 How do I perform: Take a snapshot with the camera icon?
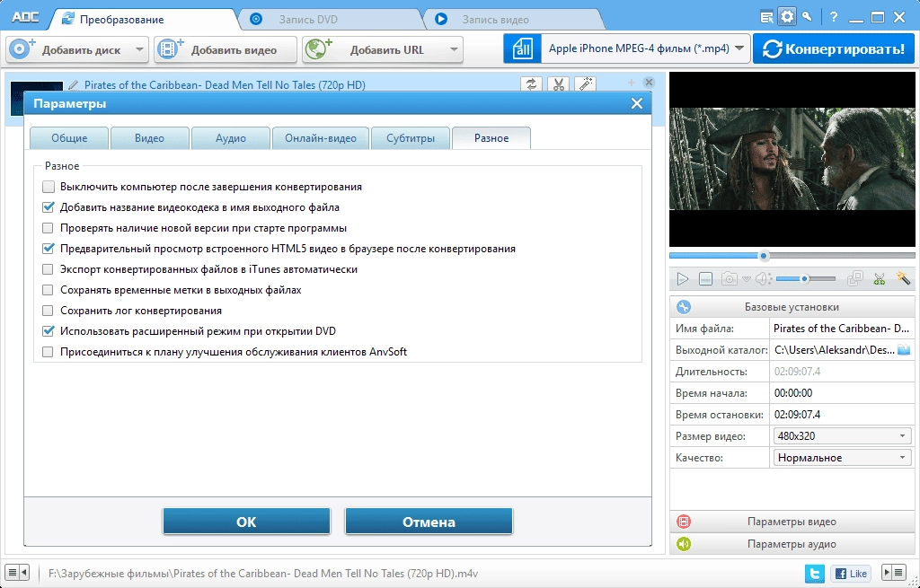pos(729,279)
